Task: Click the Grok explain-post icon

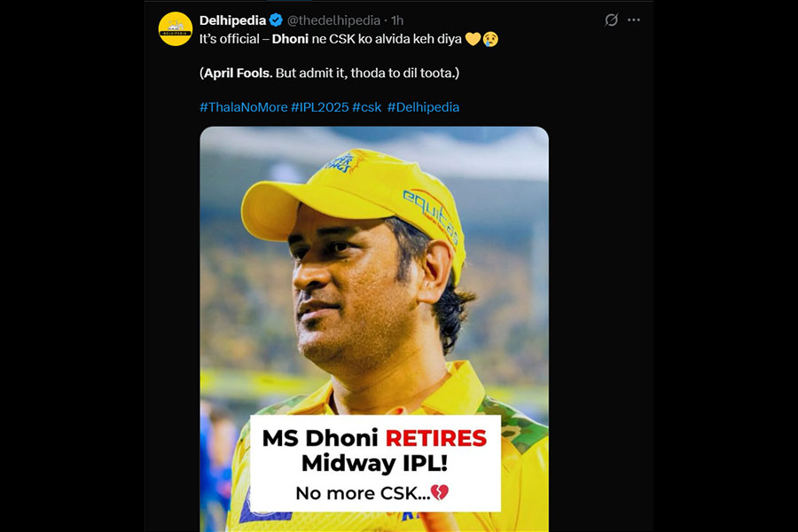Action: point(611,20)
